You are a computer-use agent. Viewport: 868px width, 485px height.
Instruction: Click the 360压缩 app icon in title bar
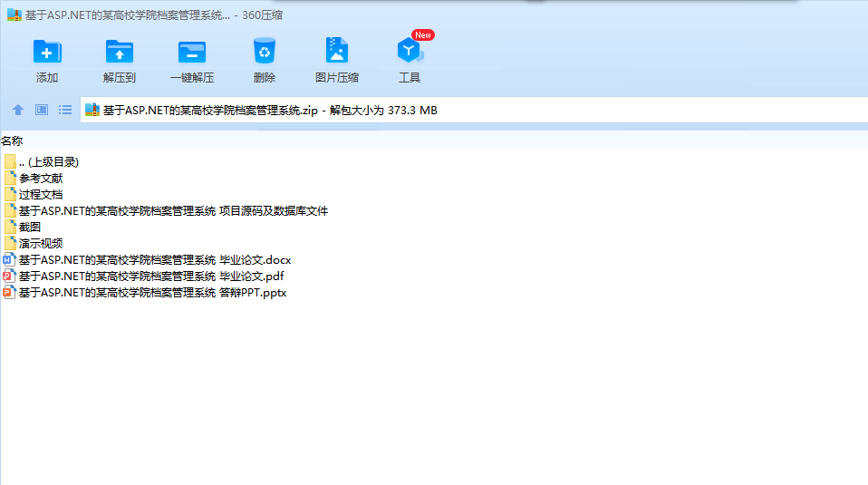[14, 15]
